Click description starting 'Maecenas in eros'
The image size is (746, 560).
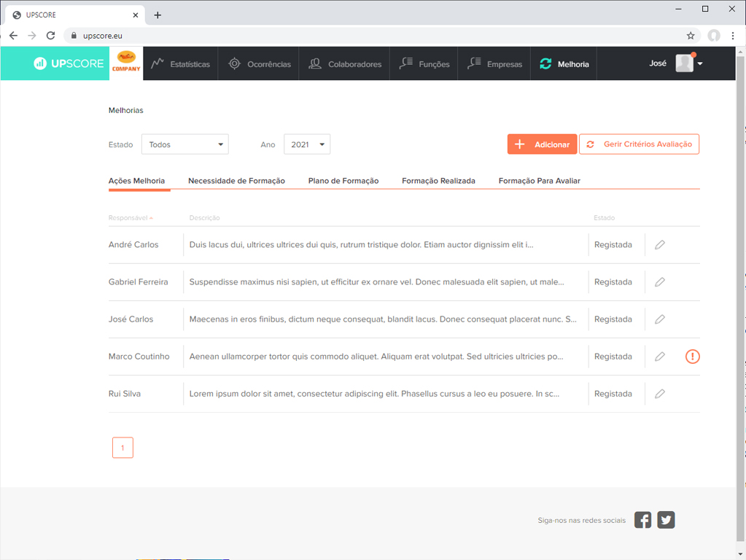[383, 319]
